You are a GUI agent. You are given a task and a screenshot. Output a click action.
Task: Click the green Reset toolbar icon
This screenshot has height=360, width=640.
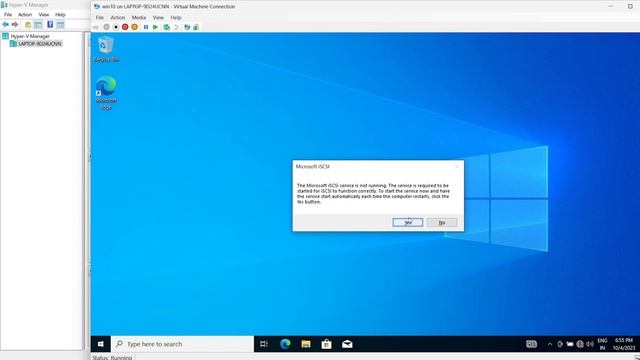pyautogui.click(x=155, y=27)
